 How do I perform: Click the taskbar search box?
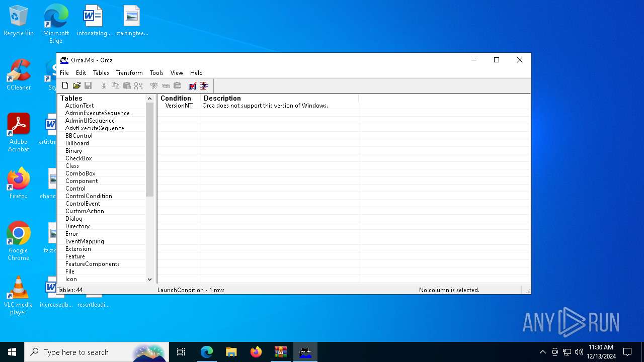point(97,352)
